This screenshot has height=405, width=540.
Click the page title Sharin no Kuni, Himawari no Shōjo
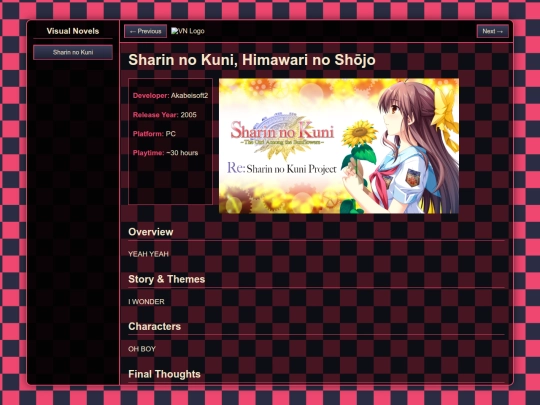pyautogui.click(x=252, y=60)
